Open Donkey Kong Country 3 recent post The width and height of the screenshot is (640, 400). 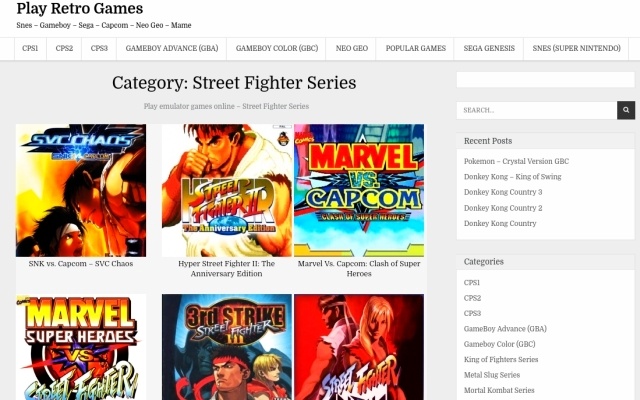(x=503, y=192)
